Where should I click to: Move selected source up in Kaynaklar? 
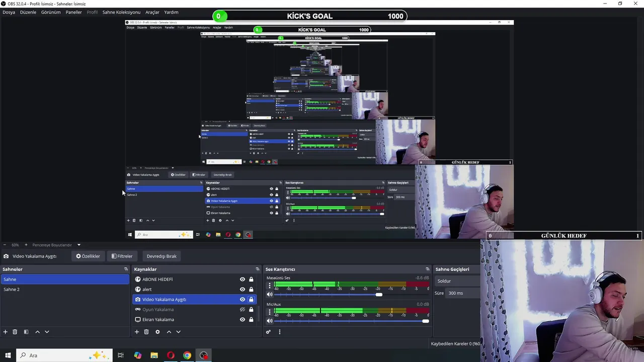pos(169,332)
